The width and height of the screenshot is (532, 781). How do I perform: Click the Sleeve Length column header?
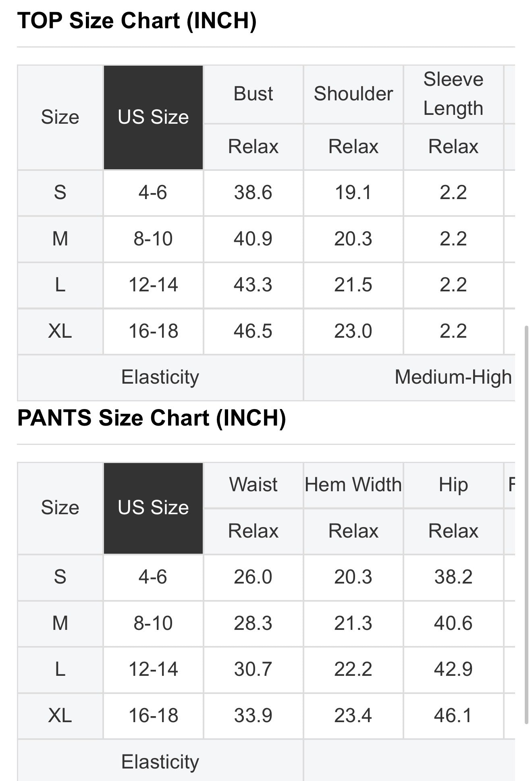coord(453,94)
